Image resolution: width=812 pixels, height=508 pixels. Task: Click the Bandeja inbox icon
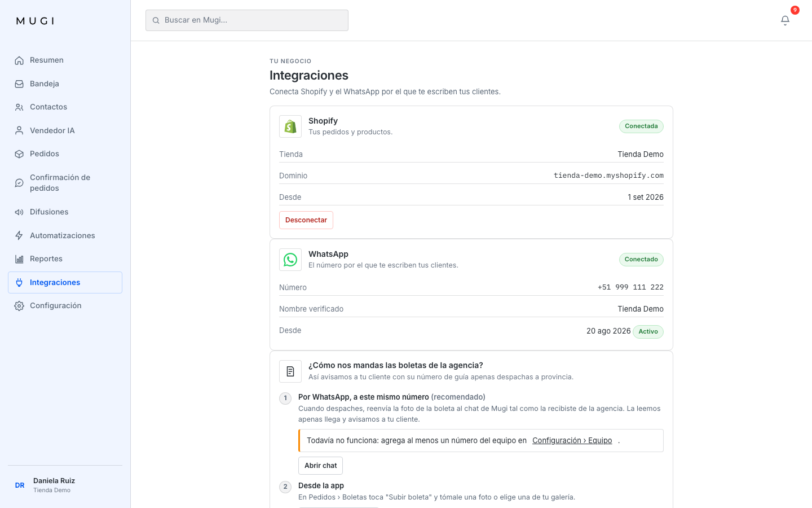pos(19,84)
